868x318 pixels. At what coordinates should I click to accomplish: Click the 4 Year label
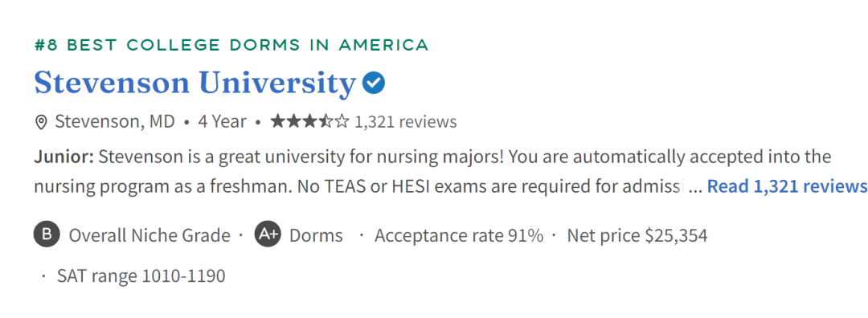coord(222,122)
